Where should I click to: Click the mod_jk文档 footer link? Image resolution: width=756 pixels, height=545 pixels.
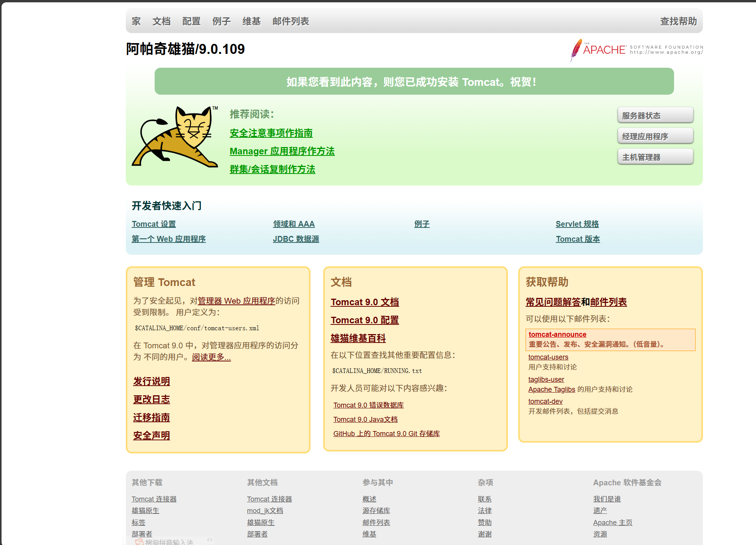coord(265,511)
